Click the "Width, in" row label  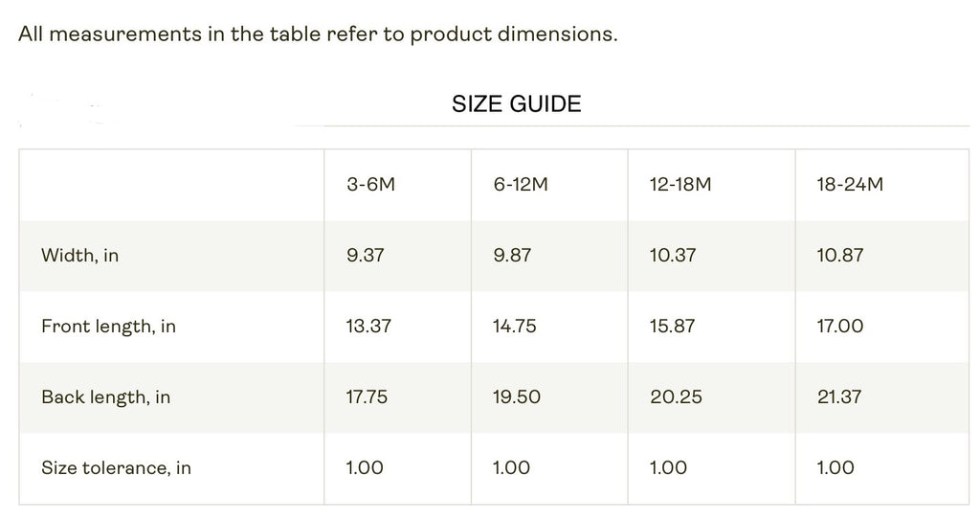79,256
